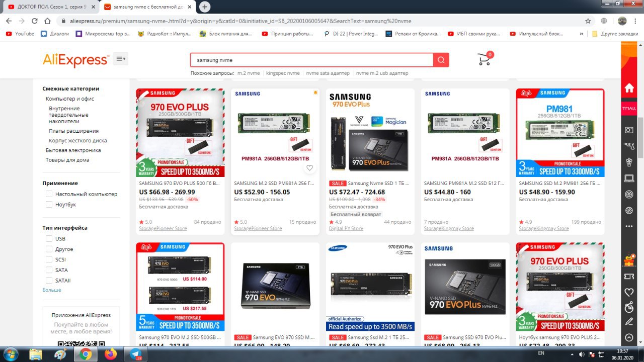Open the PM981 256GB/512GB/1TB product image

tap(560, 133)
